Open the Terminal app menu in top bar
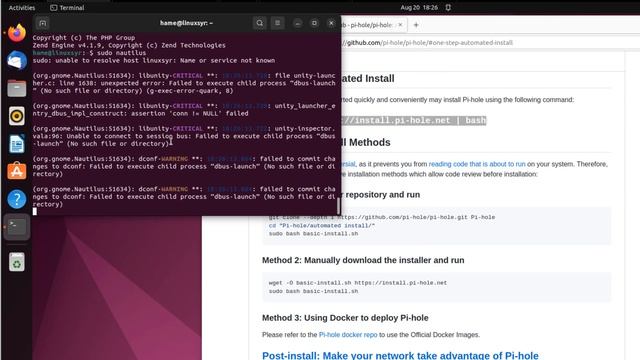 click(x=67, y=7)
